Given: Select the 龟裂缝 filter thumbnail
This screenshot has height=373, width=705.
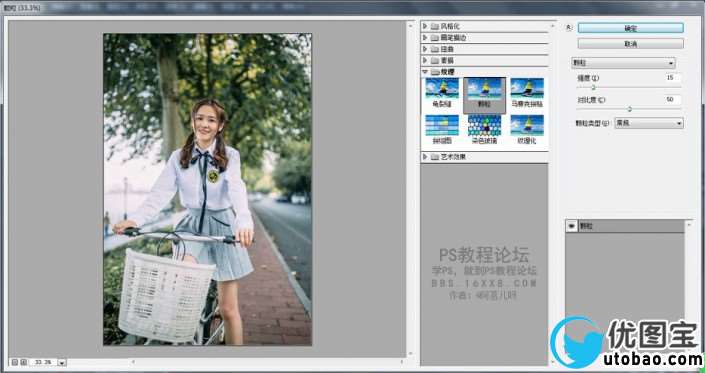Looking at the screenshot, I should (x=442, y=93).
